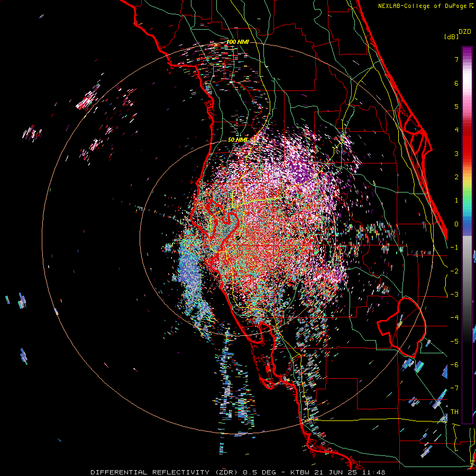The height and width of the screenshot is (476, 476).
Task: Click the legend value -1
Action: [x=454, y=248]
